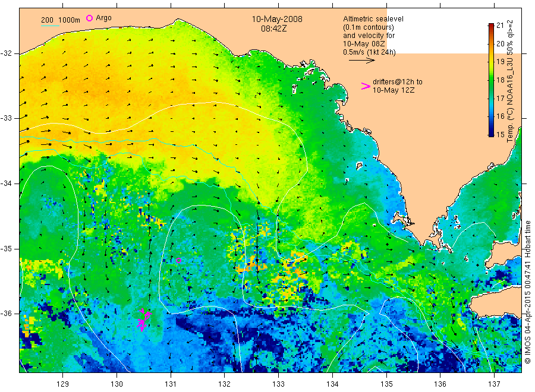
Task: Click the 'Argo' legend label
Action: (x=103, y=18)
